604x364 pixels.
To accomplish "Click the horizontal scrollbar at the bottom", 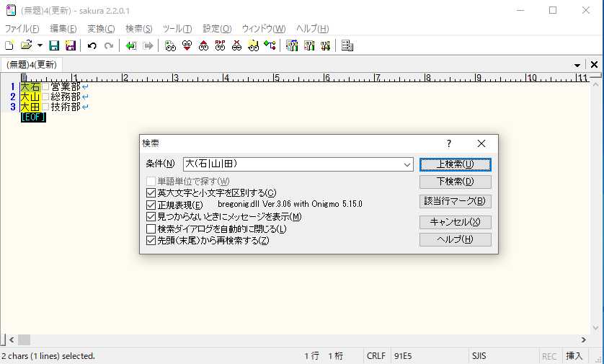I will click(x=288, y=339).
